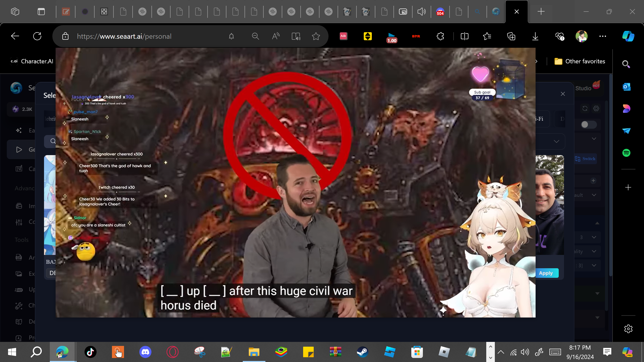
Task: Toggle split screen view
Action: click(464, 36)
